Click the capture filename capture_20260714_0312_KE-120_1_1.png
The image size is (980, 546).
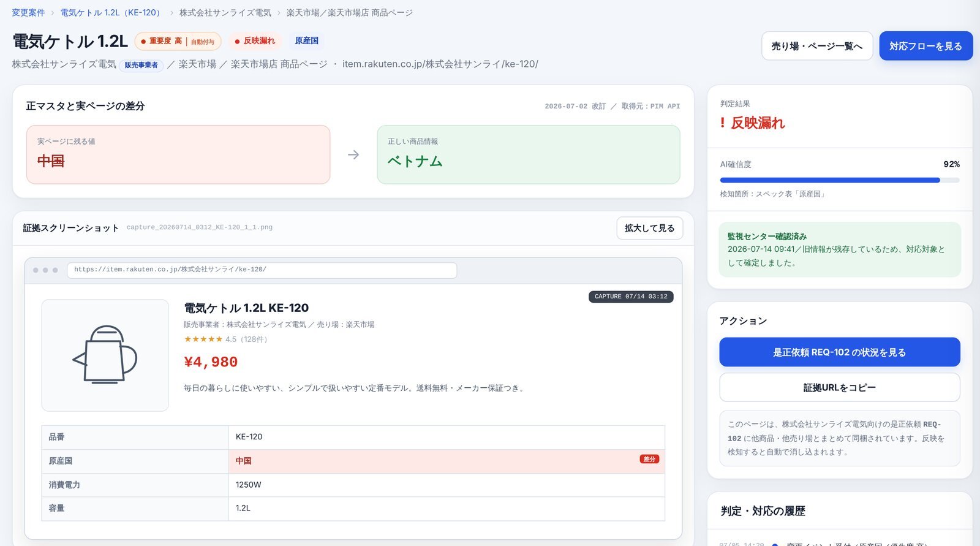coord(200,227)
